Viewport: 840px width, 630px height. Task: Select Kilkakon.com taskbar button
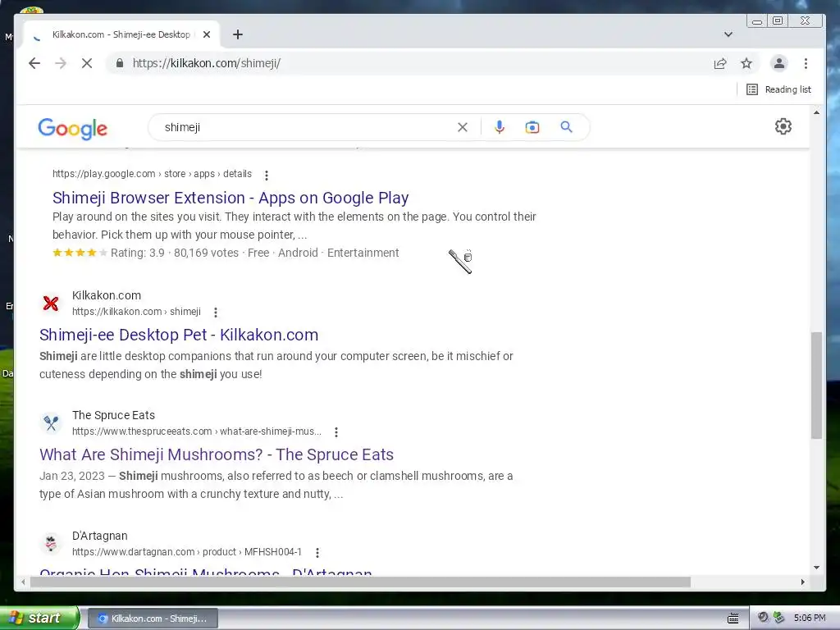pyautogui.click(x=153, y=619)
